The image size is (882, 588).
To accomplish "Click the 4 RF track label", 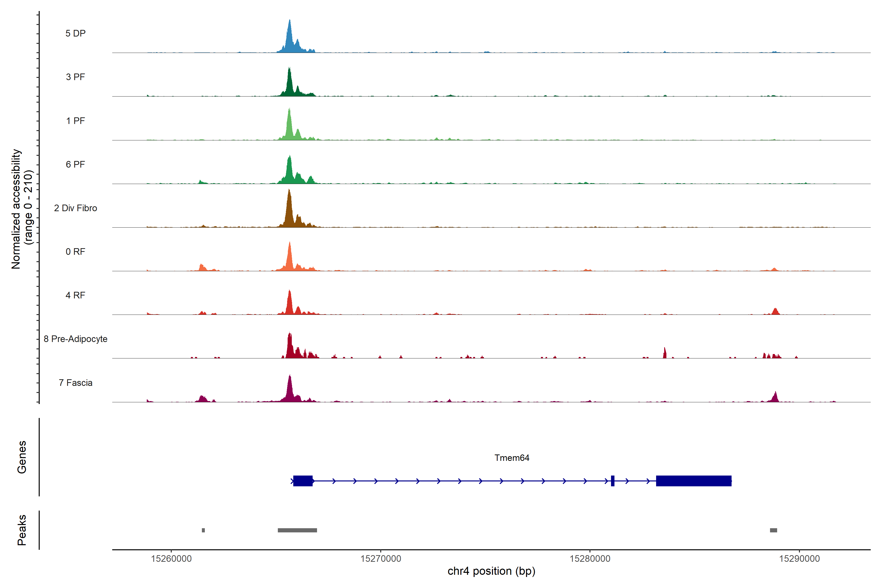I will point(75,295).
